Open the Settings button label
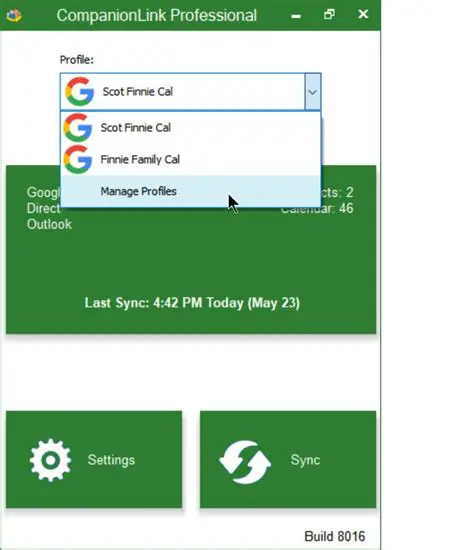Viewport: 474px width, 550px height. pyautogui.click(x=111, y=460)
